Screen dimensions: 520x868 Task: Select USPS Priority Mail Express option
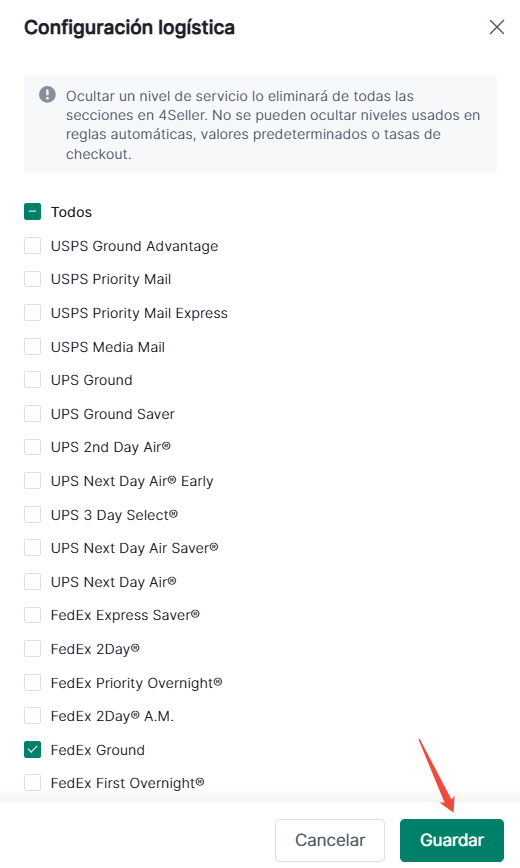click(x=33, y=313)
